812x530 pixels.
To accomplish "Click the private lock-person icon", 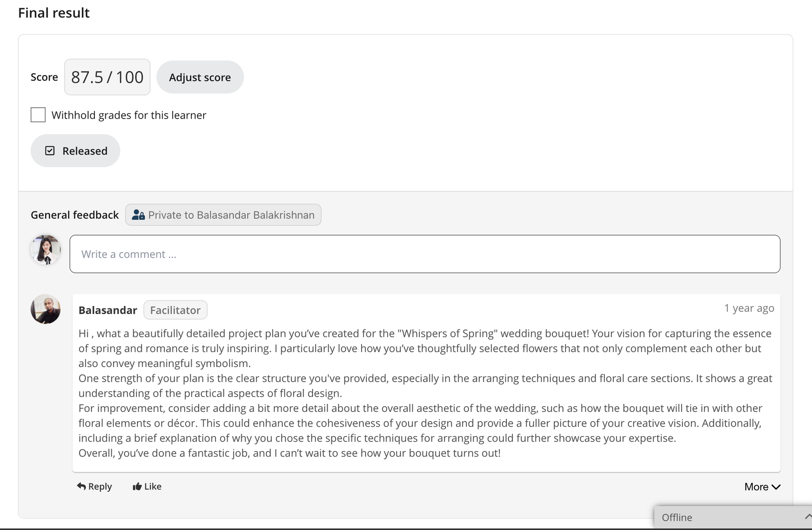I will click(138, 215).
